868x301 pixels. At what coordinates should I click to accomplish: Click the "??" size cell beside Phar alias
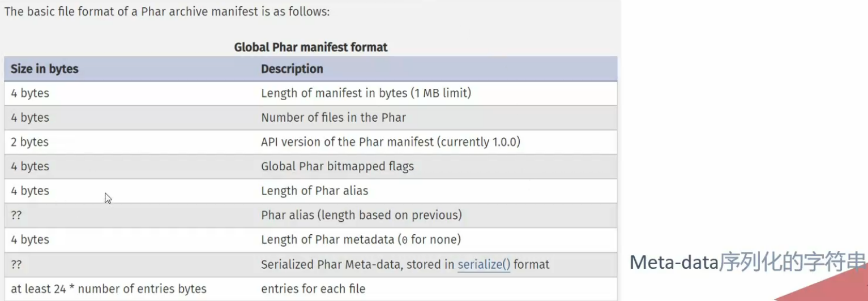tap(16, 215)
